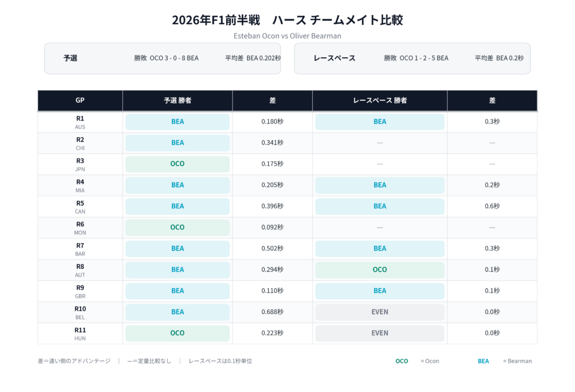The image size is (575, 392).
Task: Click the R3 JPN row label
Action: [80, 165]
